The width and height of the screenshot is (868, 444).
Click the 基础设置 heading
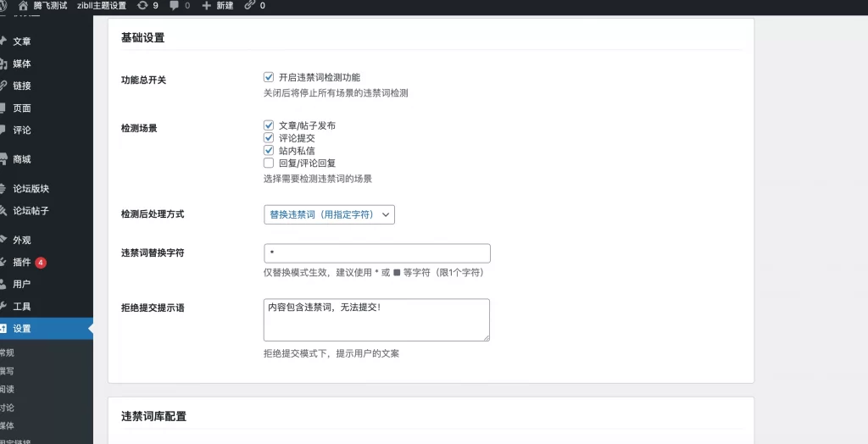pyautogui.click(x=142, y=37)
